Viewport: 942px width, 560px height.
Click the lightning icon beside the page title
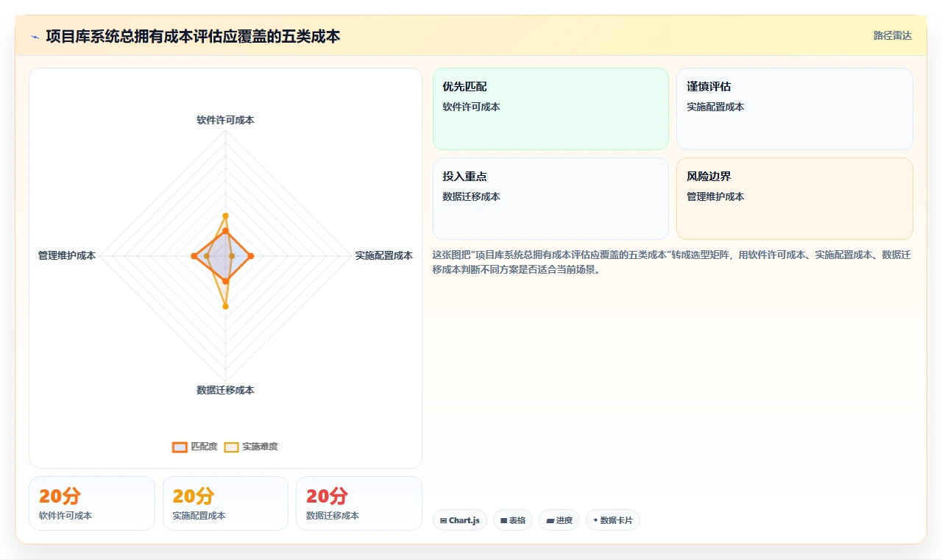click(x=35, y=37)
